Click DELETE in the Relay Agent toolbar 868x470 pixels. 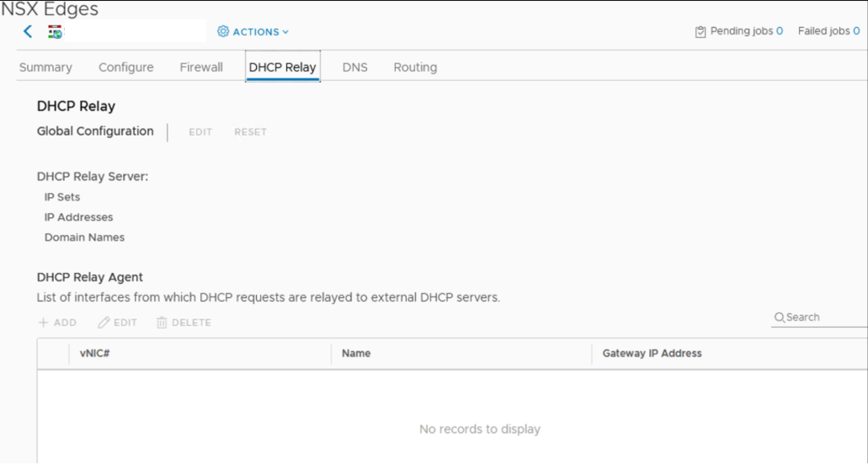pyautogui.click(x=184, y=323)
